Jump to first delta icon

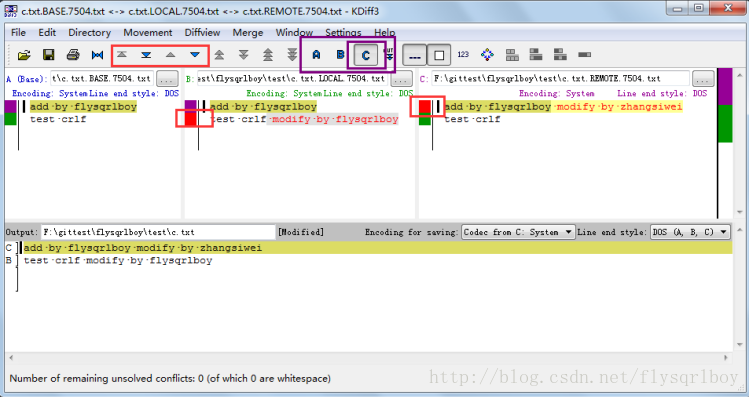[x=122, y=55]
